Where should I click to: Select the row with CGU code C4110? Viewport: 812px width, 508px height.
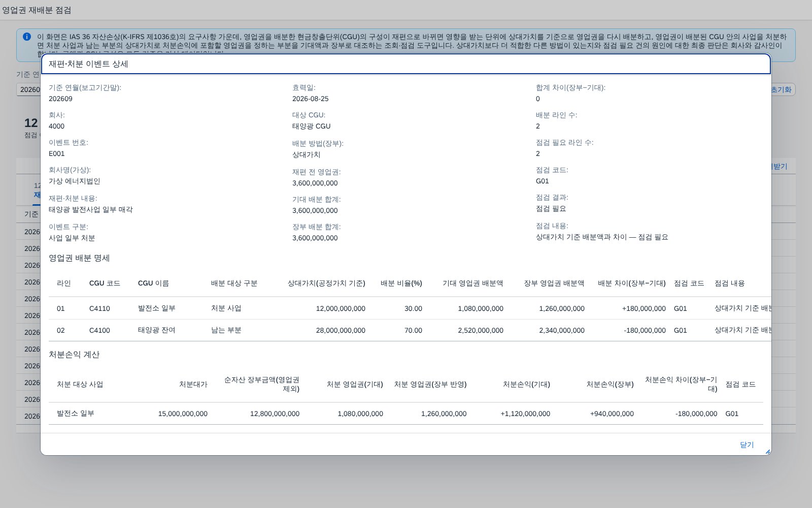coord(410,308)
